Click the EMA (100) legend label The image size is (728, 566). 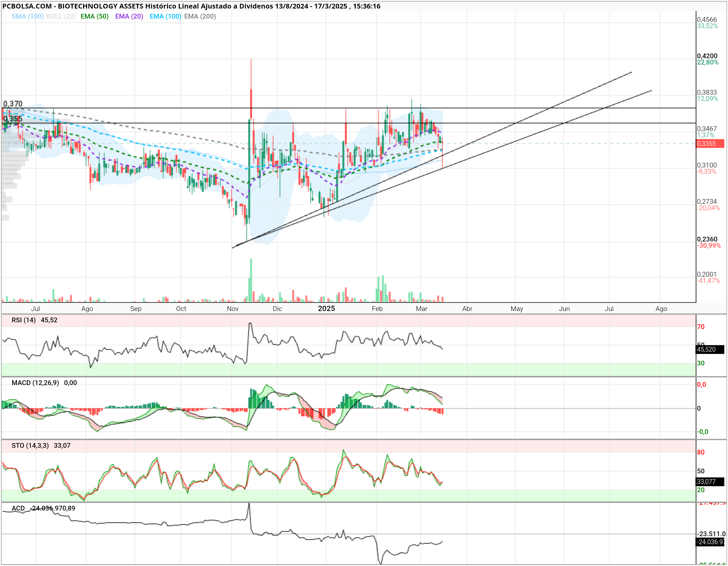pyautogui.click(x=165, y=16)
